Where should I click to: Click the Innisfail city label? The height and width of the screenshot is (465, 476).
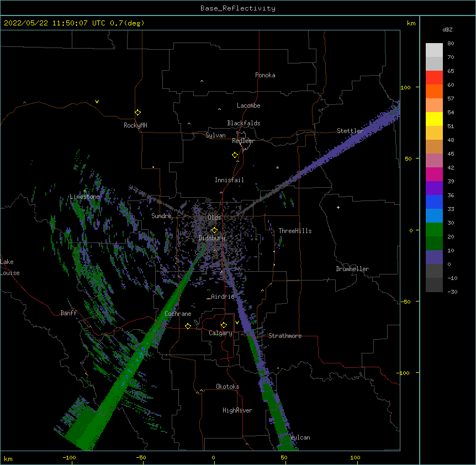[x=229, y=180]
